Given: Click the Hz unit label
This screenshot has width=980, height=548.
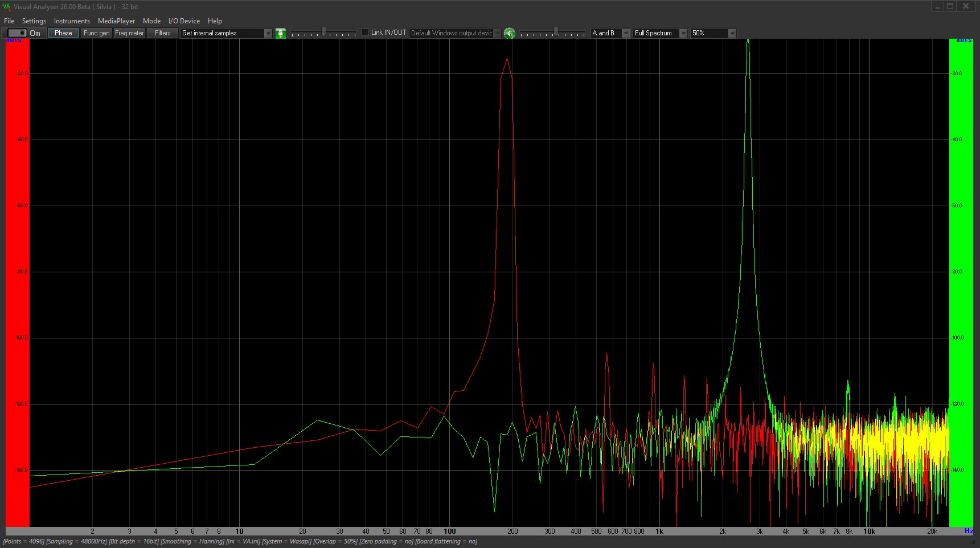Looking at the screenshot, I should pos(969,531).
